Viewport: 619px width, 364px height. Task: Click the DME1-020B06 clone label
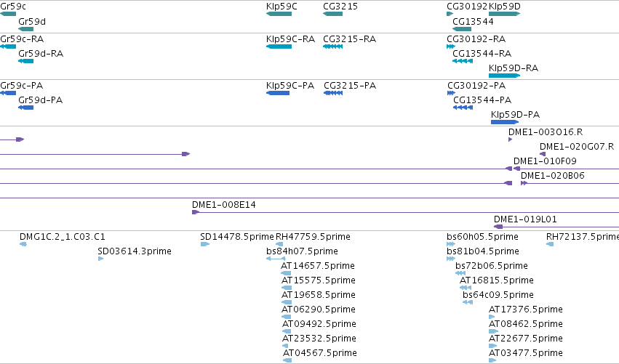(x=553, y=176)
